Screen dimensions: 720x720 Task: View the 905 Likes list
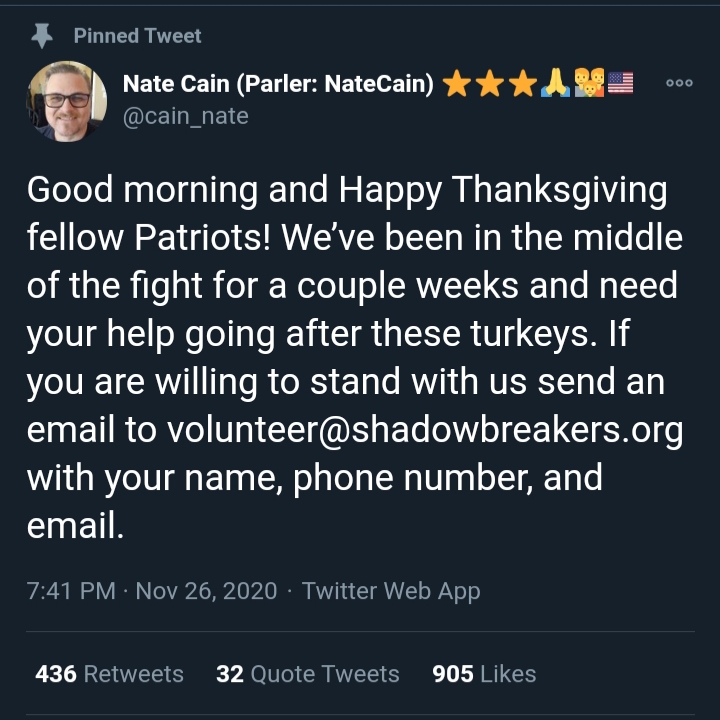(484, 674)
